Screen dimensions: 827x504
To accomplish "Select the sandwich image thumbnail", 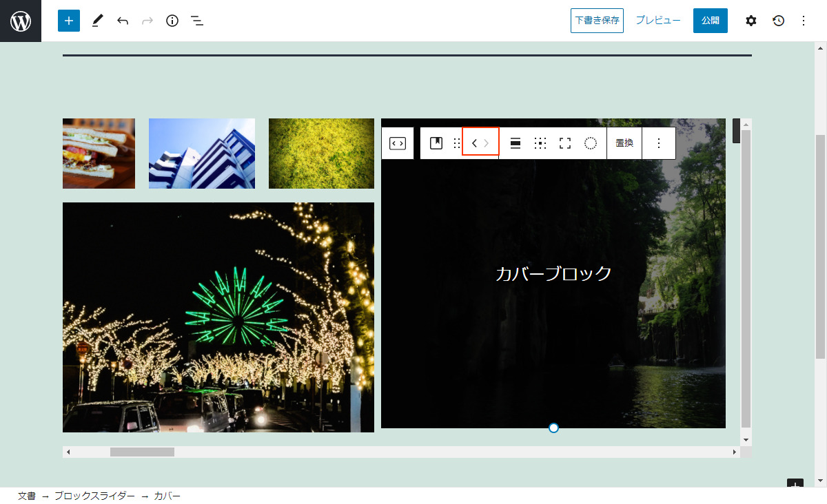I will [99, 154].
